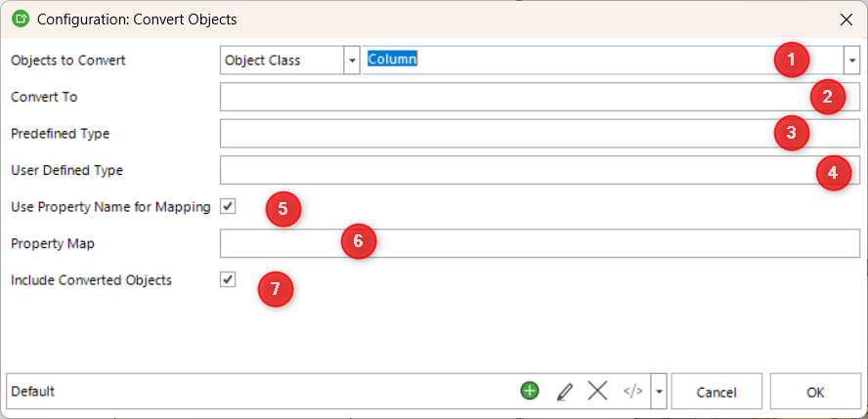This screenshot has width=868, height=419.
Task: Click the highlighted Column text field
Action: [586, 61]
